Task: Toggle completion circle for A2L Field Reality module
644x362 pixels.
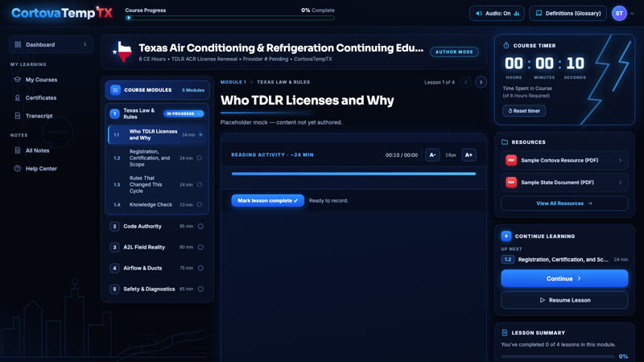Action: [x=200, y=247]
